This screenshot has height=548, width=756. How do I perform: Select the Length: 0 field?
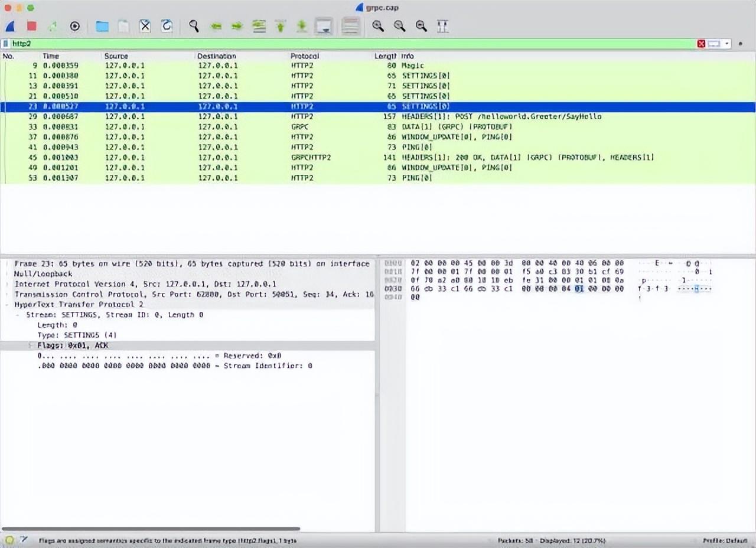(x=57, y=325)
